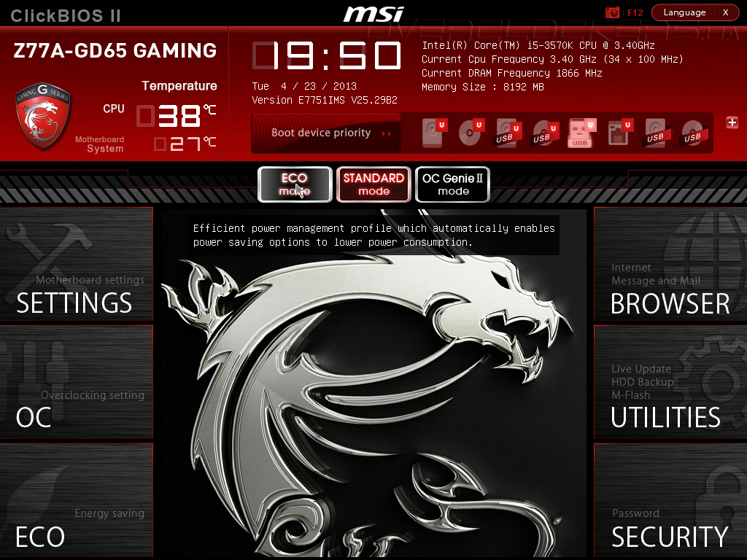Screen dimensions: 747x560
Task: Click the 'Temperature' heading
Action: pos(179,86)
